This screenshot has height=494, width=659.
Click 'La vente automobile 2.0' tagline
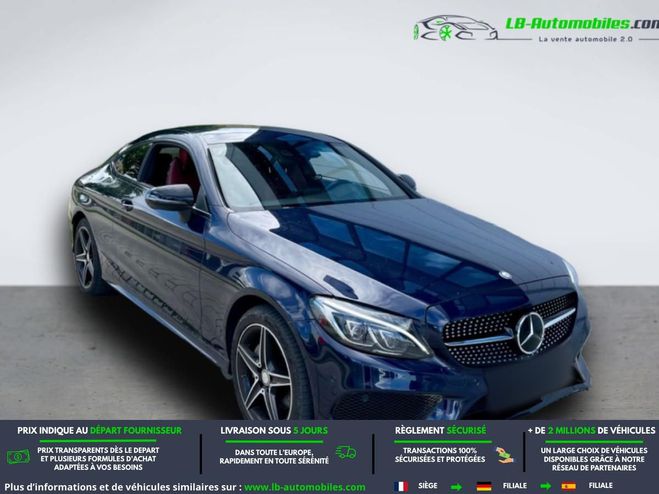[x=585, y=39]
